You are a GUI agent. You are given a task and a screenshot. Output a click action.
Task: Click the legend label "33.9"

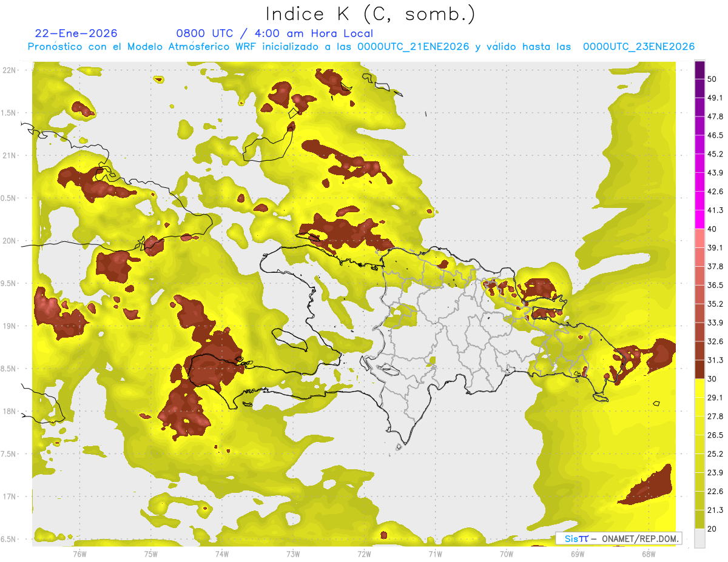[x=715, y=323]
